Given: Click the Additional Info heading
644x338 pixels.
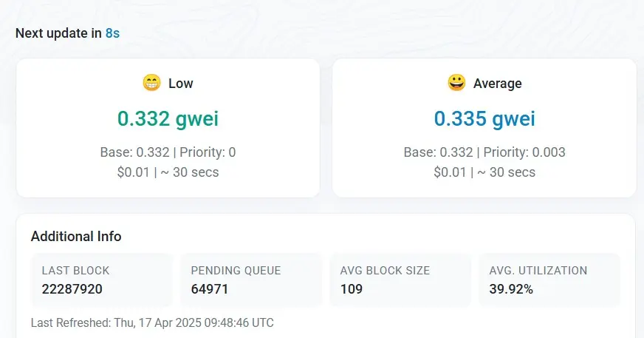Looking at the screenshot, I should coord(76,237).
